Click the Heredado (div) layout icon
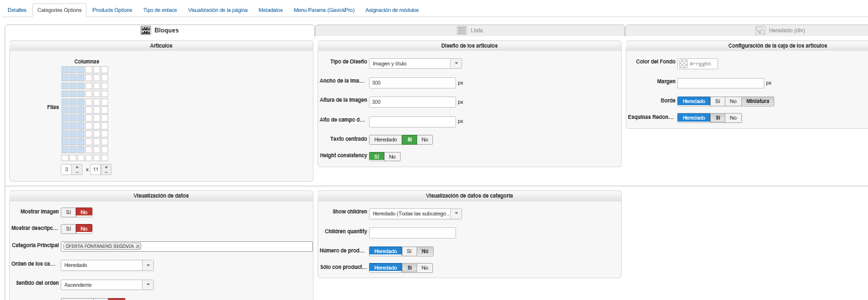 click(760, 30)
